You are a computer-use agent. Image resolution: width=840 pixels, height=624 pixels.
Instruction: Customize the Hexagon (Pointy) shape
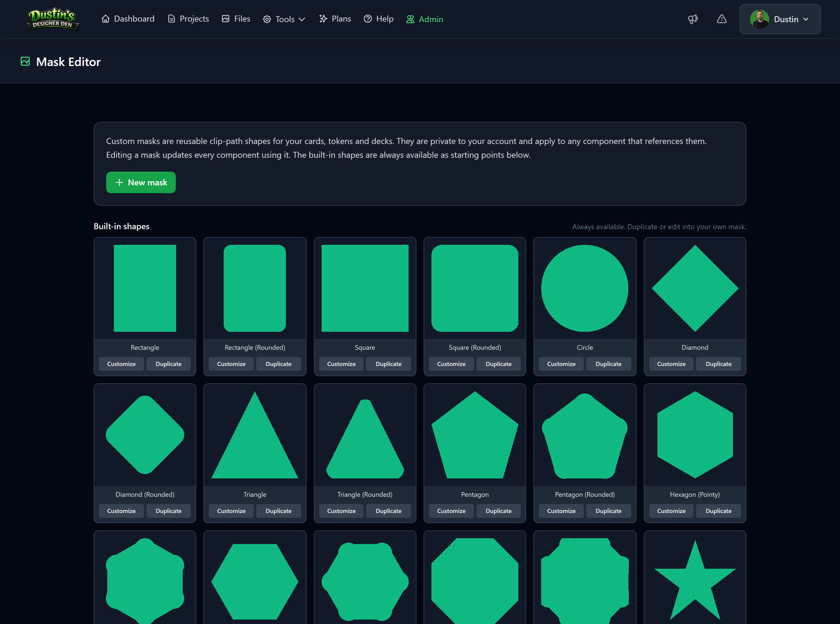671,511
